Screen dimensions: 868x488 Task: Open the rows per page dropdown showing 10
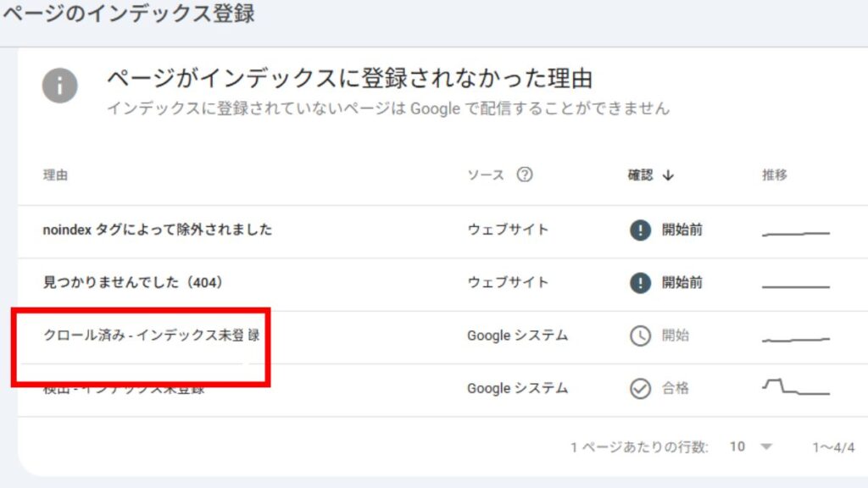coord(751,446)
